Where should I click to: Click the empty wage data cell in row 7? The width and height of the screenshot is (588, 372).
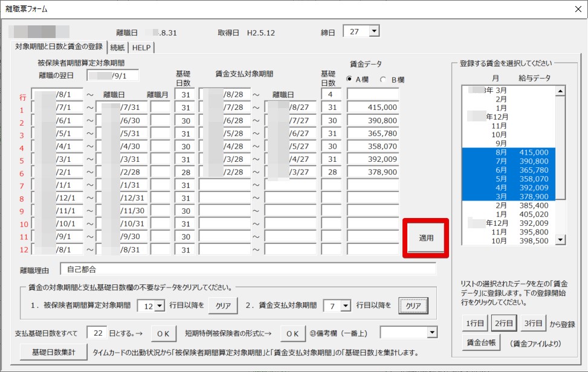(373, 185)
